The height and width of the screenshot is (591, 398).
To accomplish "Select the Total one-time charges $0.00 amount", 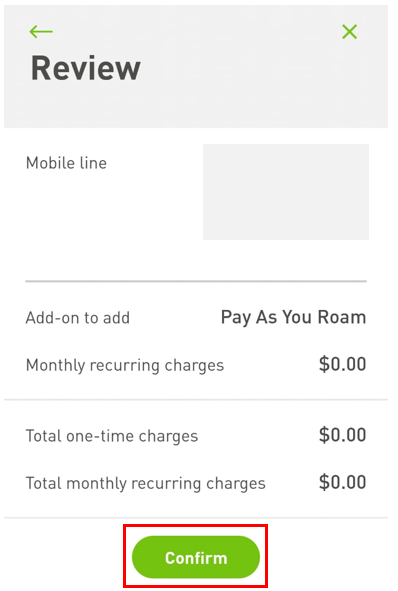I will click(342, 435).
